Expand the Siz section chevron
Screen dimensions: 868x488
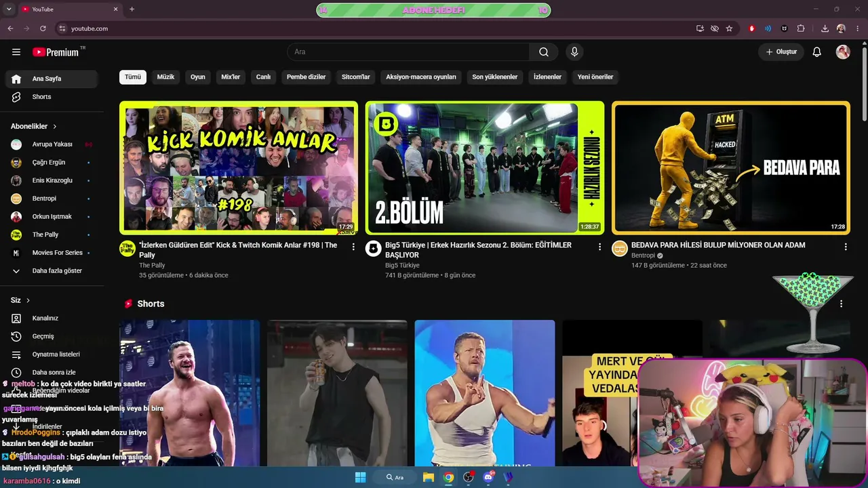(28, 300)
